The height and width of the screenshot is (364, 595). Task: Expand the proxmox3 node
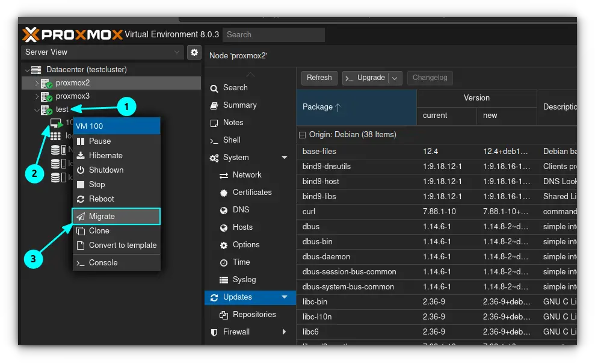pyautogui.click(x=37, y=96)
